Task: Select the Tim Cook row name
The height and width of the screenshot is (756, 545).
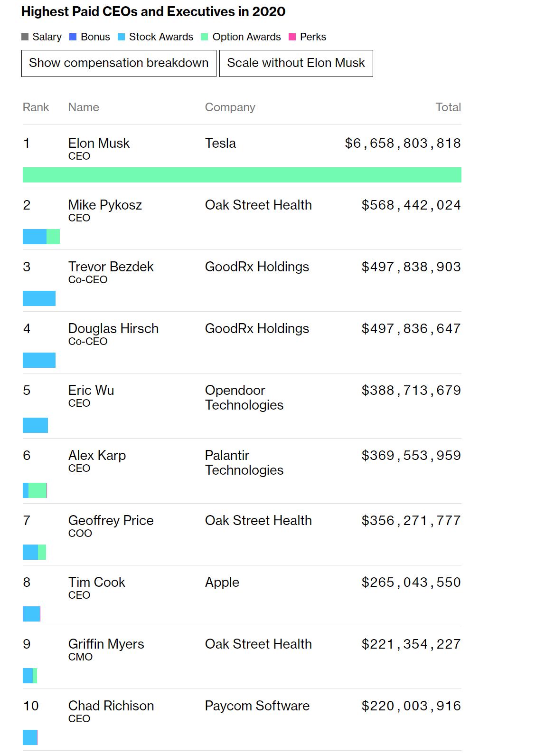Action: 97,582
